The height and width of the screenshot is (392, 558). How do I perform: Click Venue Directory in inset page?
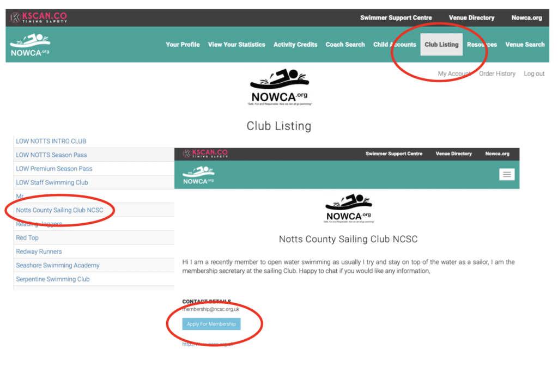coord(454,154)
